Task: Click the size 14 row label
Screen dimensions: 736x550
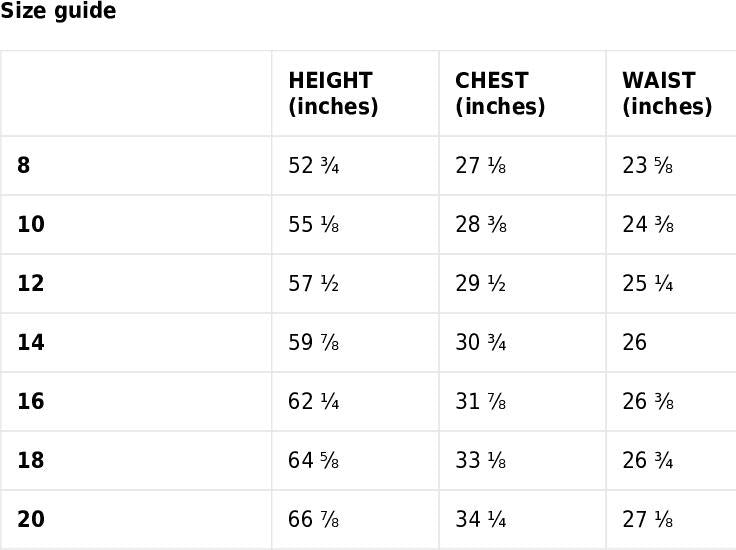Action: pos(31,343)
